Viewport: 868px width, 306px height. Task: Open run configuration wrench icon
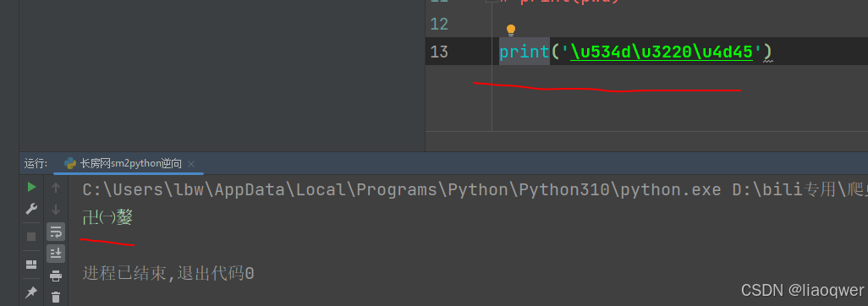pos(31,209)
